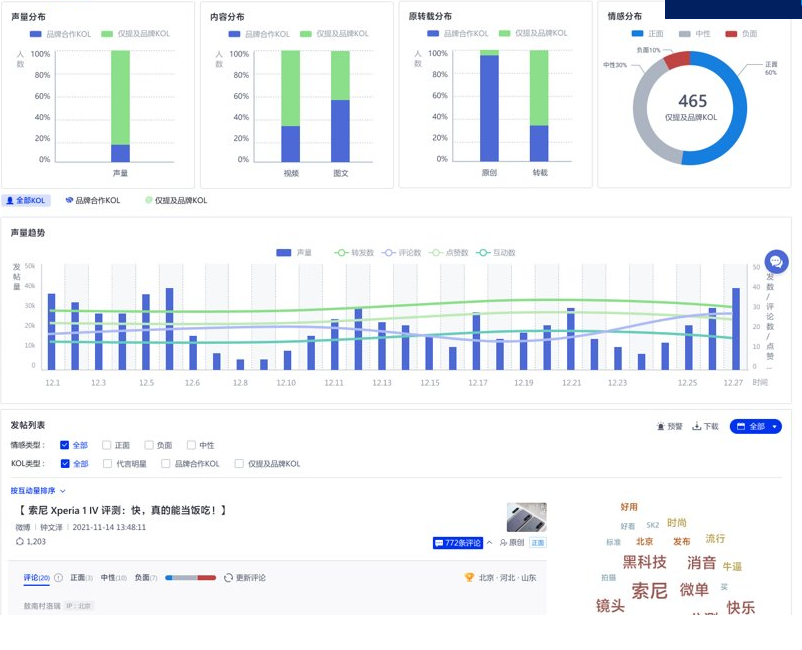Open the blue 全部 date dropdown
The width and height of the screenshot is (802, 650).
click(x=755, y=427)
